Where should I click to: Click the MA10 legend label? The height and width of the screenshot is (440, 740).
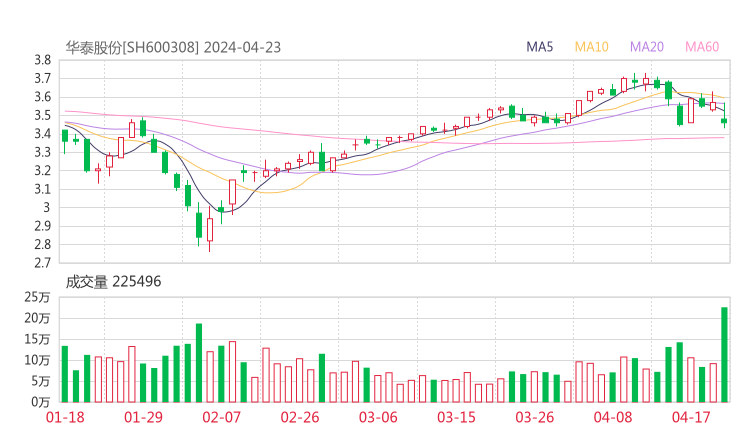click(591, 47)
